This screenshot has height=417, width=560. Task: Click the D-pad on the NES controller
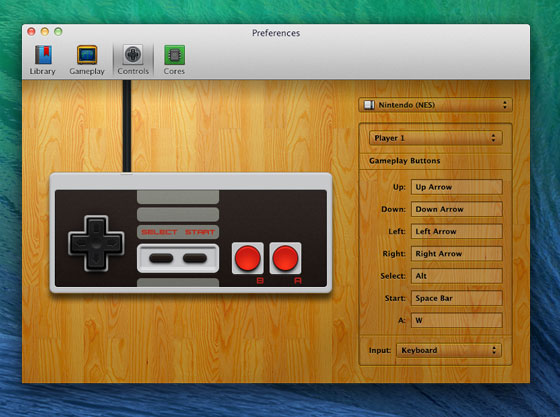96,243
